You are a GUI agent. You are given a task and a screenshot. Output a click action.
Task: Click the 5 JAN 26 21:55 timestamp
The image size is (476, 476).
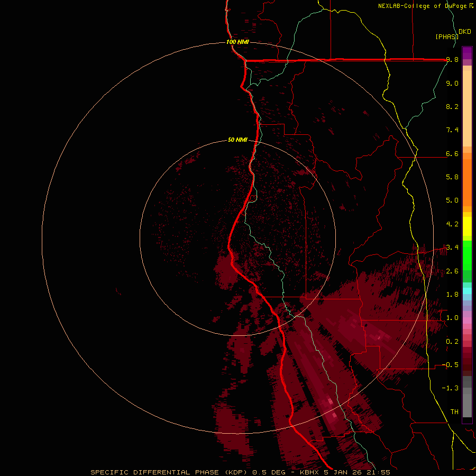358,472
